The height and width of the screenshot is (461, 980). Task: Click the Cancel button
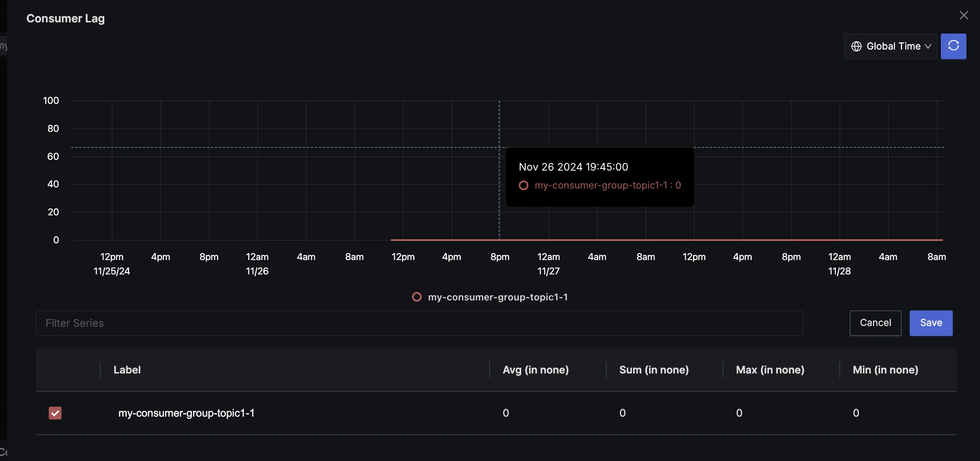pos(875,323)
